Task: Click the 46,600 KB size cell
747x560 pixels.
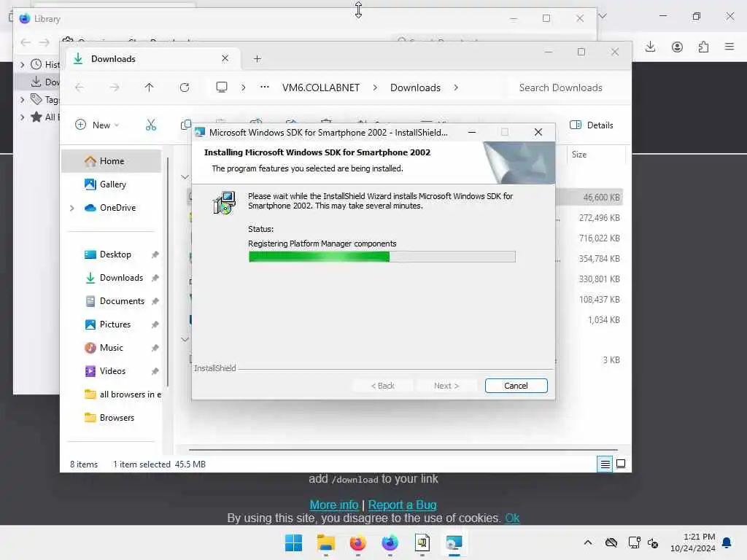Action: (x=601, y=197)
